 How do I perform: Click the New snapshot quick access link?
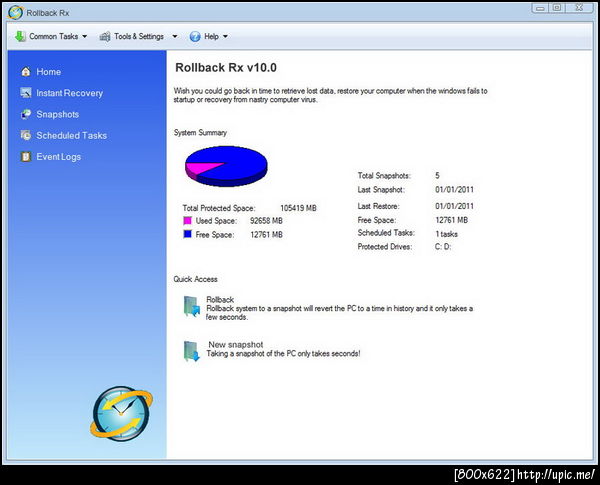[236, 344]
